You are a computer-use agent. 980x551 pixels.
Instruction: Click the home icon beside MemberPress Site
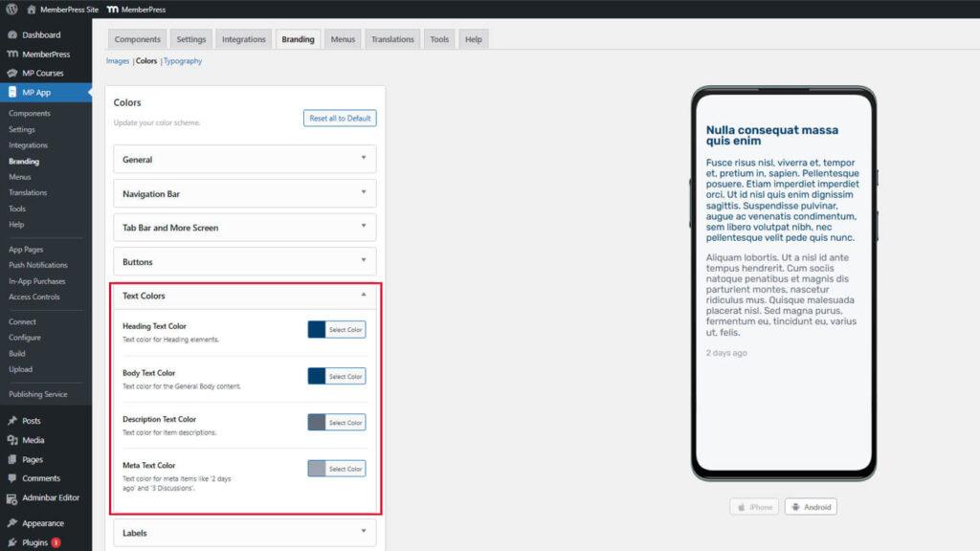(x=32, y=10)
